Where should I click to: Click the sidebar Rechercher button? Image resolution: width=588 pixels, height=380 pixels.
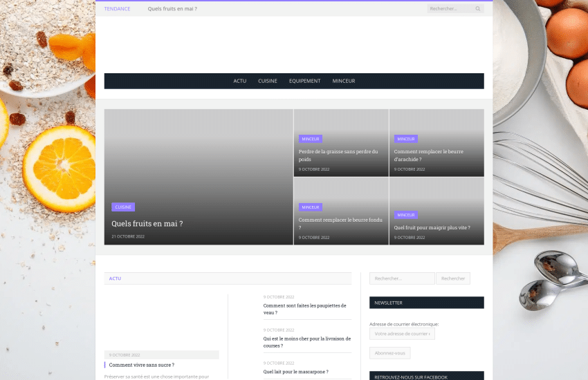click(x=452, y=278)
